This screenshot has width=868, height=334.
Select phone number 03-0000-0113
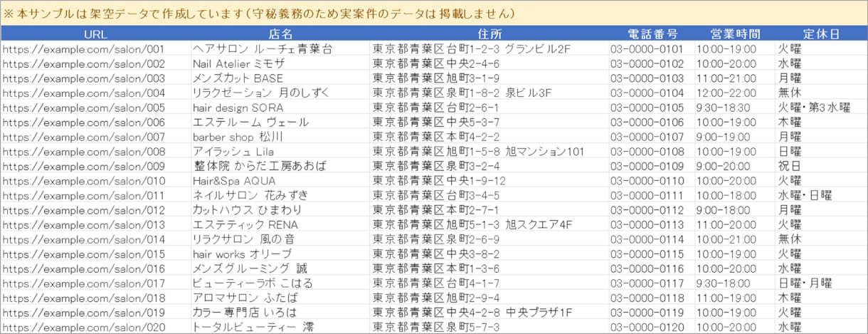[651, 224]
